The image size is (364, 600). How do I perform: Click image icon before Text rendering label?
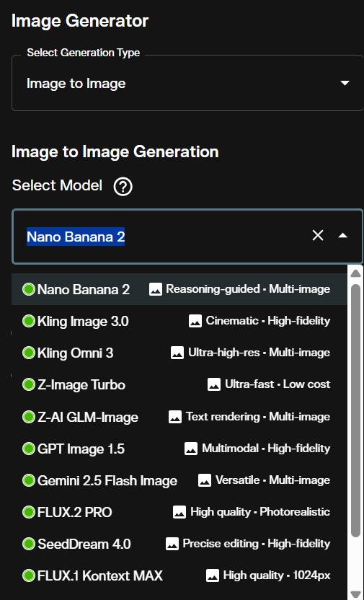175,417
